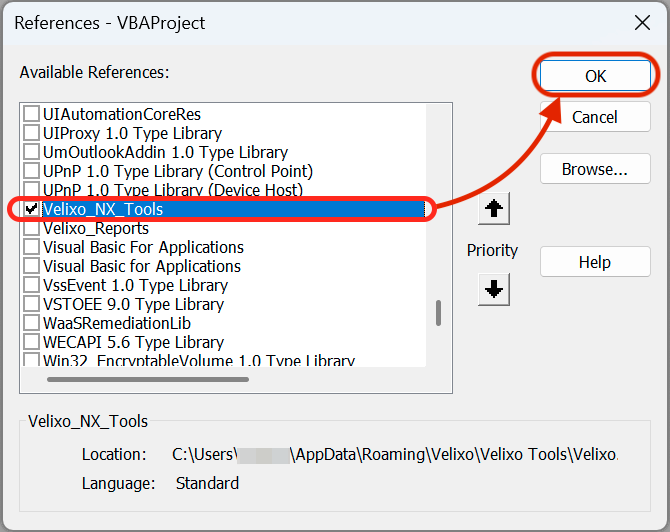The height and width of the screenshot is (532, 670).
Task: Click the priority up arrow button
Action: click(x=496, y=210)
